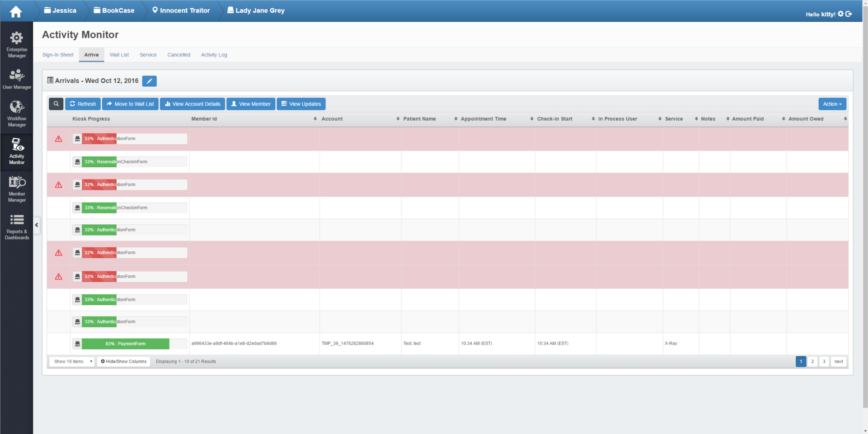This screenshot has width=868, height=434.
Task: Go to page 2 of results
Action: pyautogui.click(x=812, y=362)
